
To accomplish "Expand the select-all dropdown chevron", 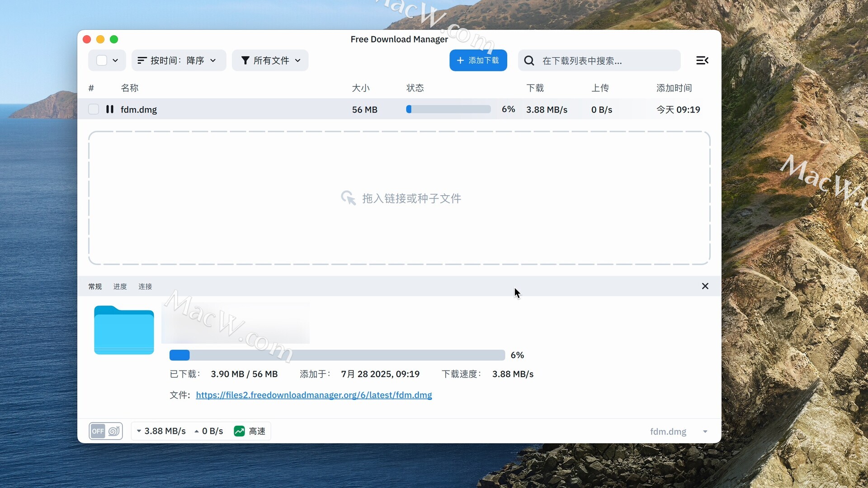I will (x=115, y=61).
